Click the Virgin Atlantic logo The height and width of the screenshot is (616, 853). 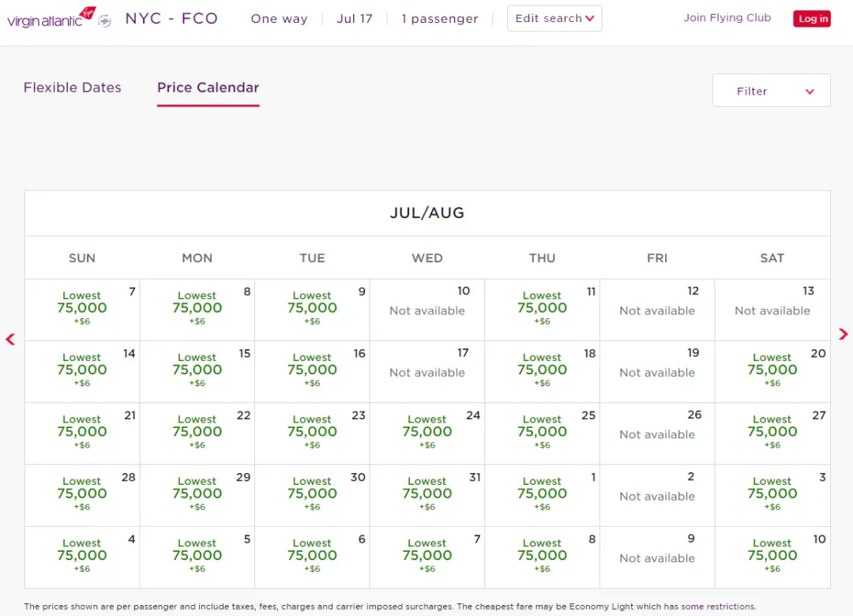(52, 18)
